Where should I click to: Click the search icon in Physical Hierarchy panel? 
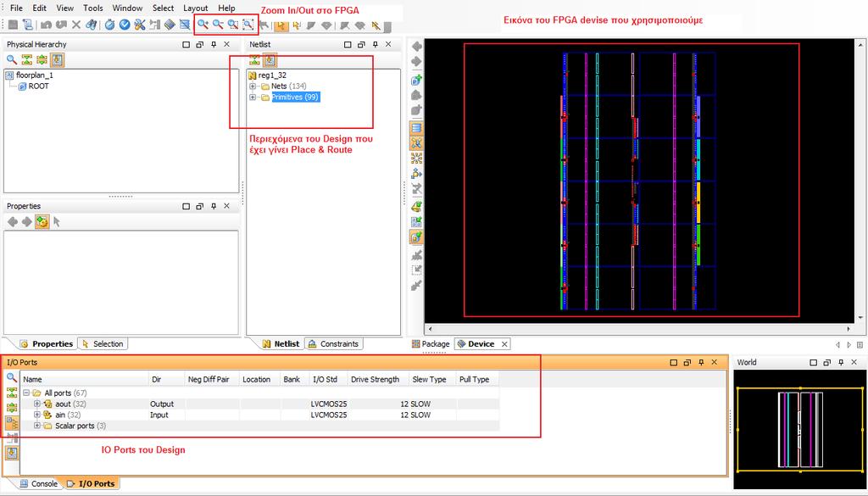[x=12, y=59]
